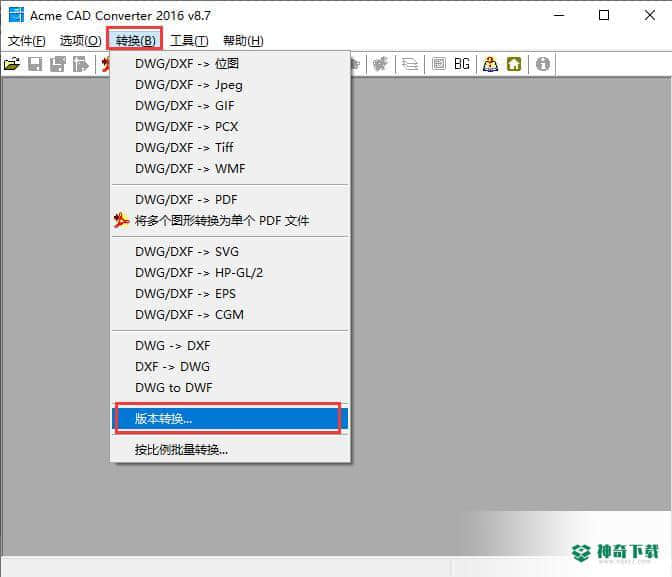Screen dimensions: 672x577
Task: Open the 文件(F) menu
Action: pos(27,41)
